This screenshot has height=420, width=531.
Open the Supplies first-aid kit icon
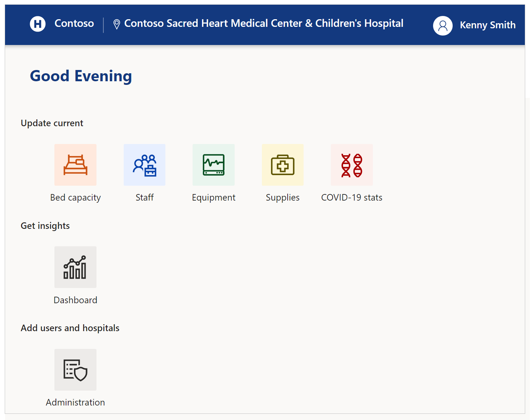283,165
